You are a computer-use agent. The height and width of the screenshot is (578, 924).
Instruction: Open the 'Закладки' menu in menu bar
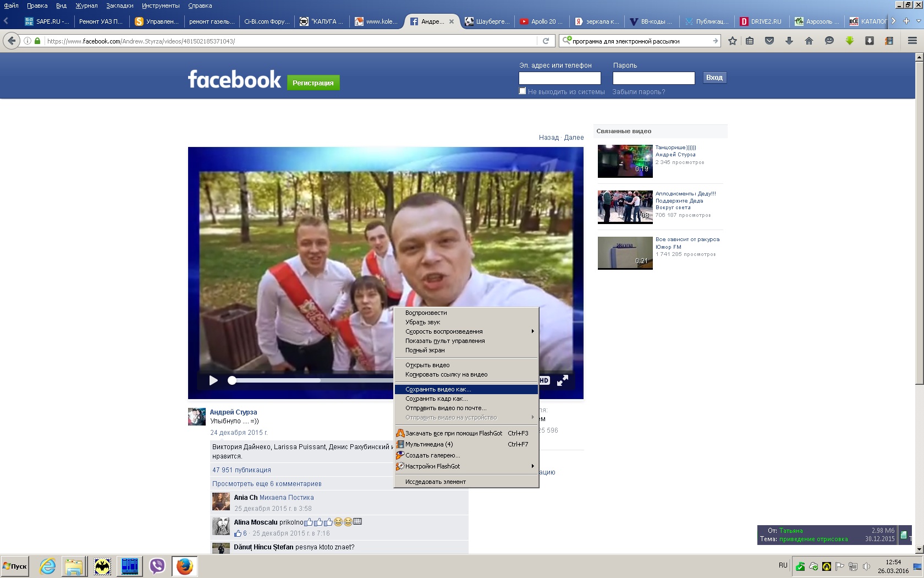coord(119,6)
